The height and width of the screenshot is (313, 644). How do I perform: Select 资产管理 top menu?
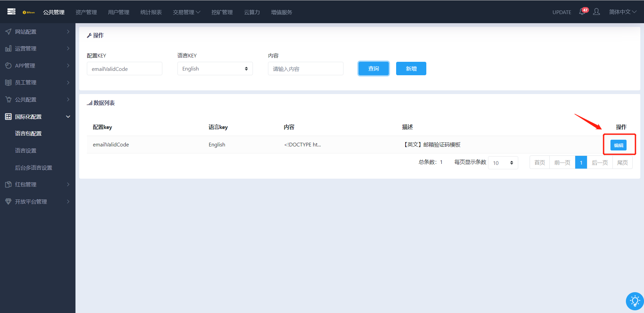86,12
